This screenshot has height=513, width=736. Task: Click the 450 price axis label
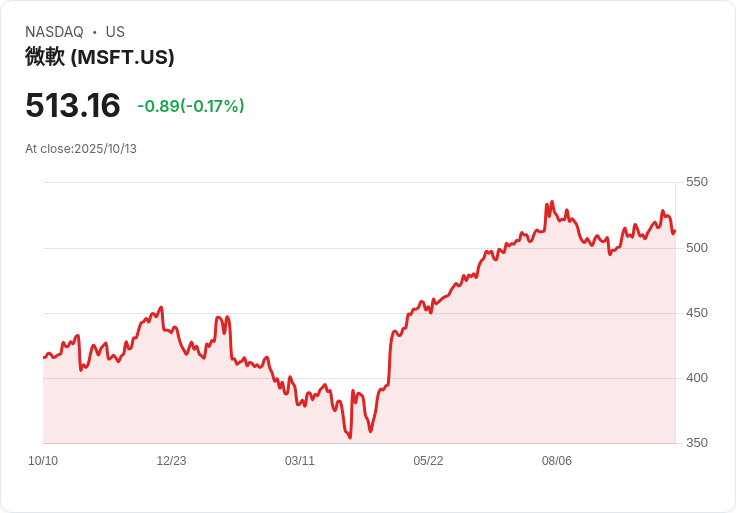pos(696,313)
